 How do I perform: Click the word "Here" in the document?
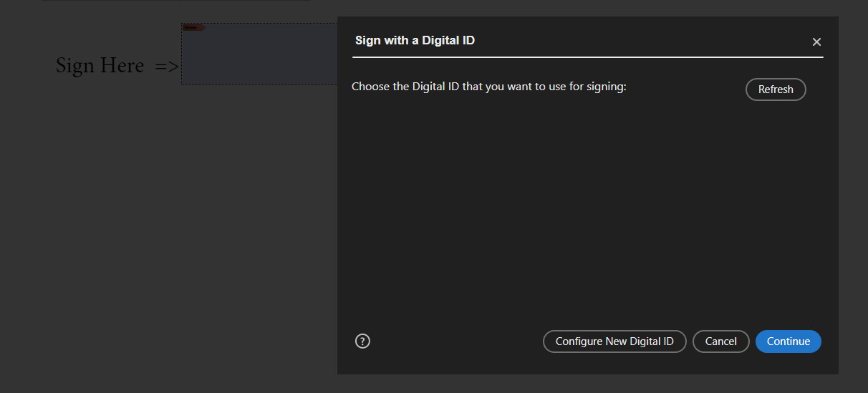(x=122, y=66)
